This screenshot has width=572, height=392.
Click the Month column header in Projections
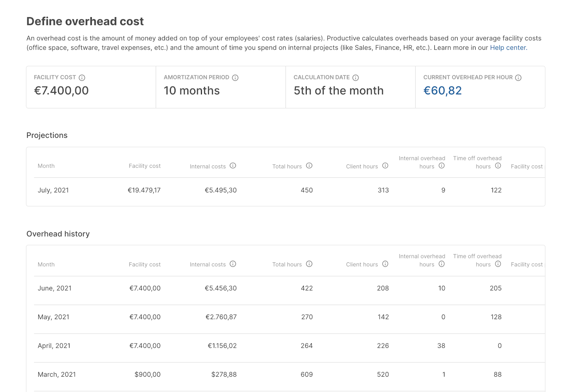point(46,166)
